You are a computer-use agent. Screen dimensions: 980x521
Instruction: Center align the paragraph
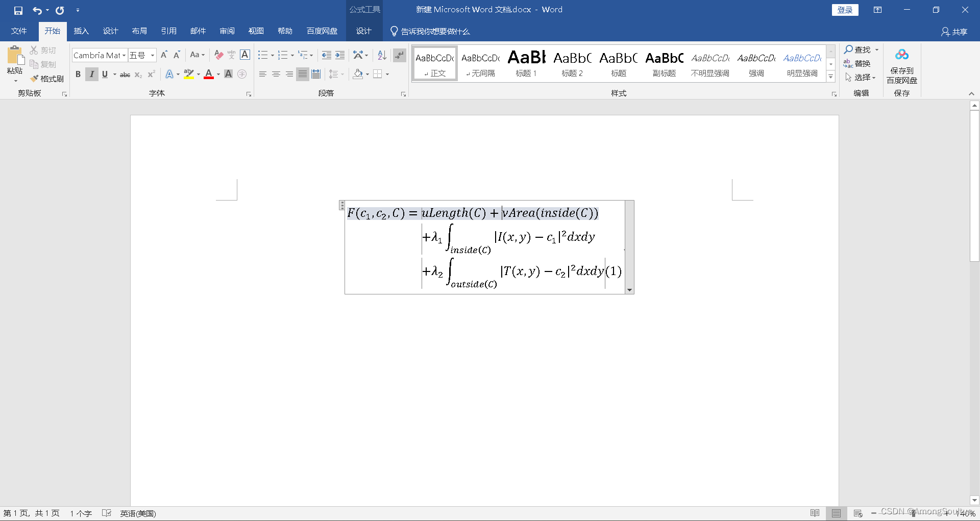tap(276, 74)
